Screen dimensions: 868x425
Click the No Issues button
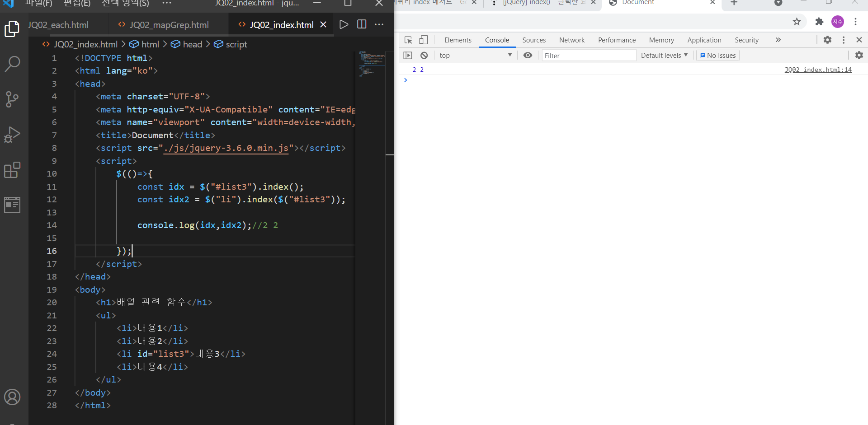718,55
